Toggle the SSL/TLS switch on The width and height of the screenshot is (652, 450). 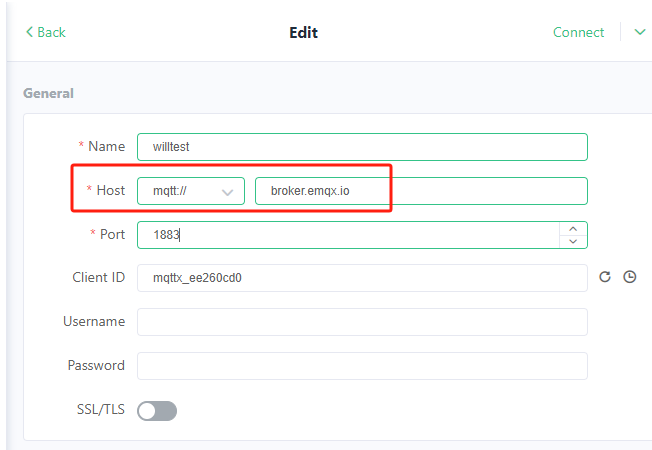pyautogui.click(x=157, y=411)
